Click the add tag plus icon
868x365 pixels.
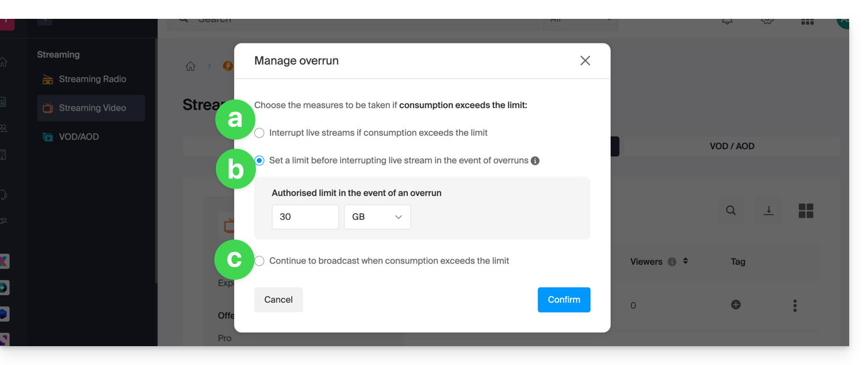pos(736,305)
